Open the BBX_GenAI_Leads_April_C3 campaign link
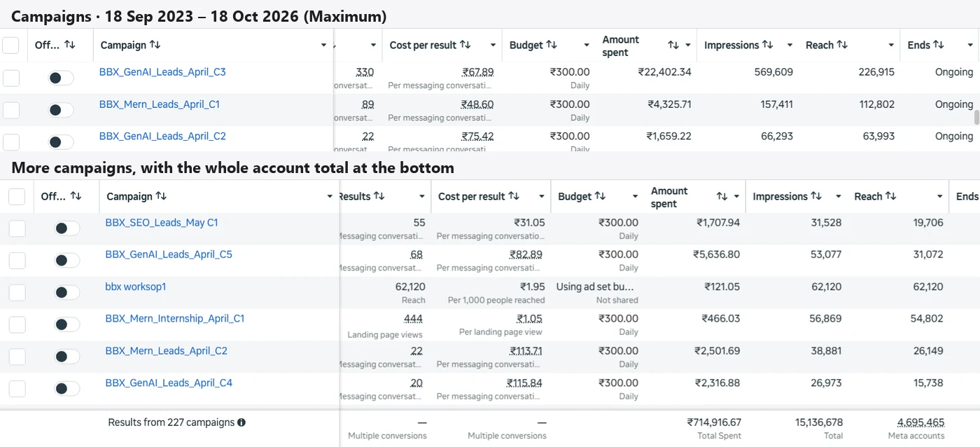980x447 pixels. [162, 72]
